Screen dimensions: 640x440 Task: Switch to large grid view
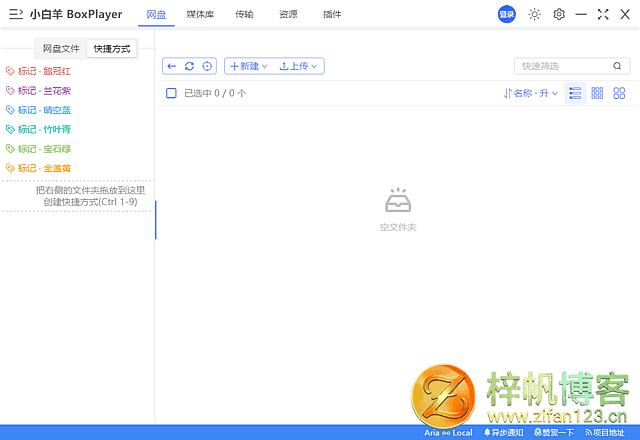(619, 93)
